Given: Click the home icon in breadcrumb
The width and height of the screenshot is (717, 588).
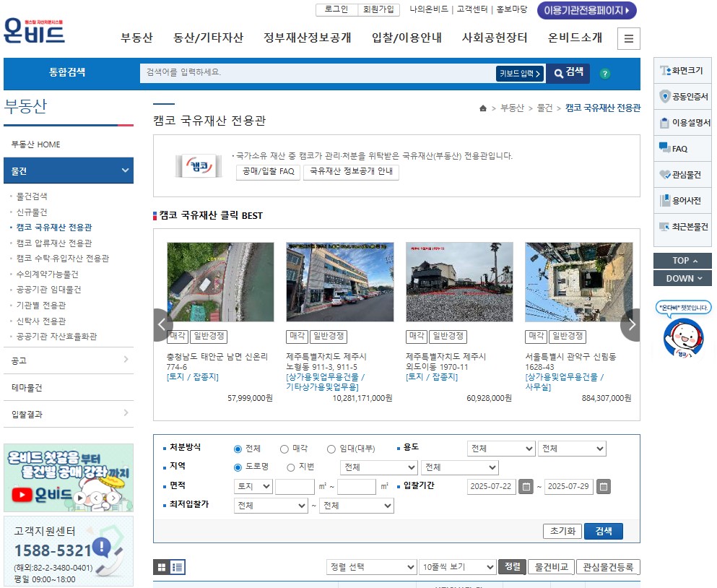Looking at the screenshot, I should (483, 108).
